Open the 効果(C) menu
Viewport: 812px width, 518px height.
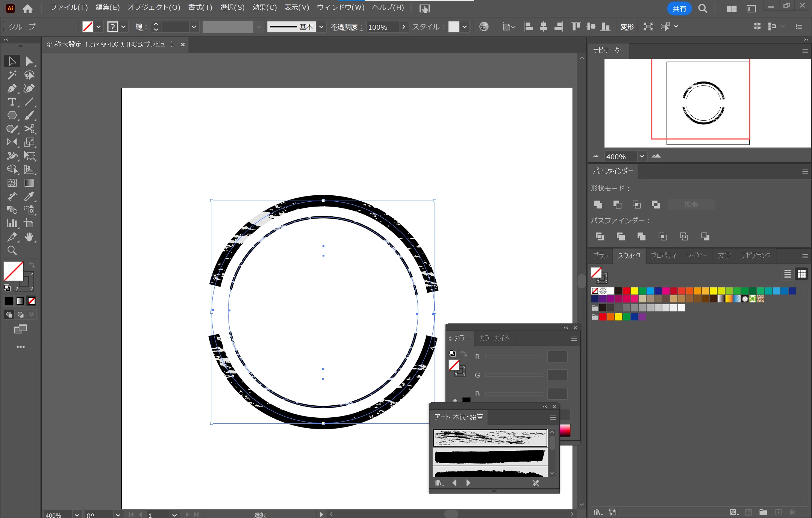[264, 8]
